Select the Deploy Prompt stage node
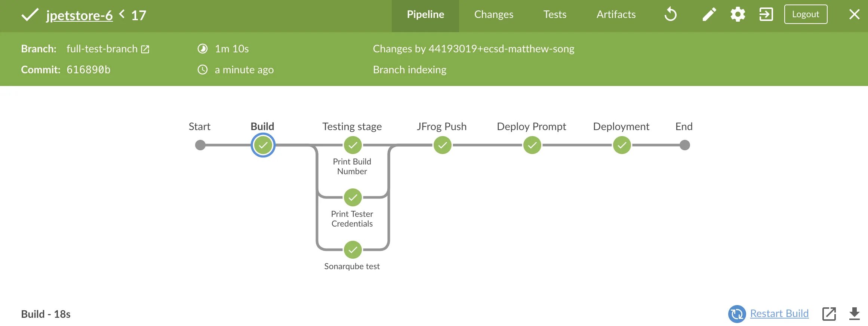 (532, 145)
